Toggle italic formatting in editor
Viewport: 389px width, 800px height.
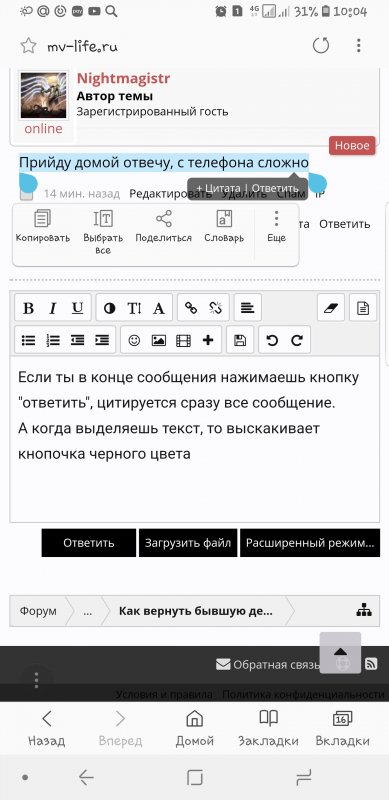(x=53, y=308)
